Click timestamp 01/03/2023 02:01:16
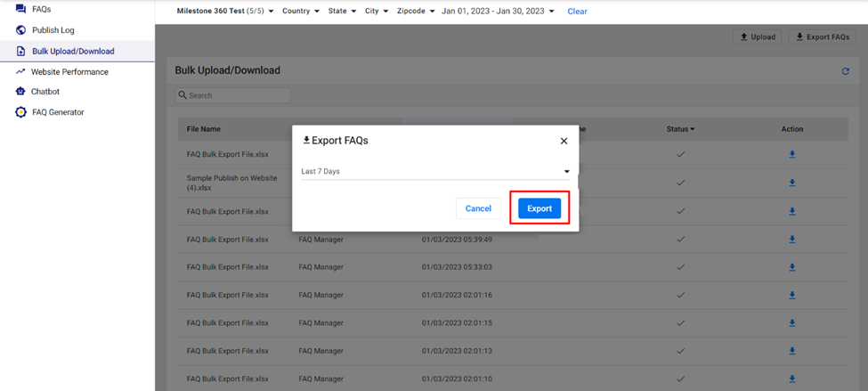Screen dimensions: 868x391 click(x=457, y=295)
